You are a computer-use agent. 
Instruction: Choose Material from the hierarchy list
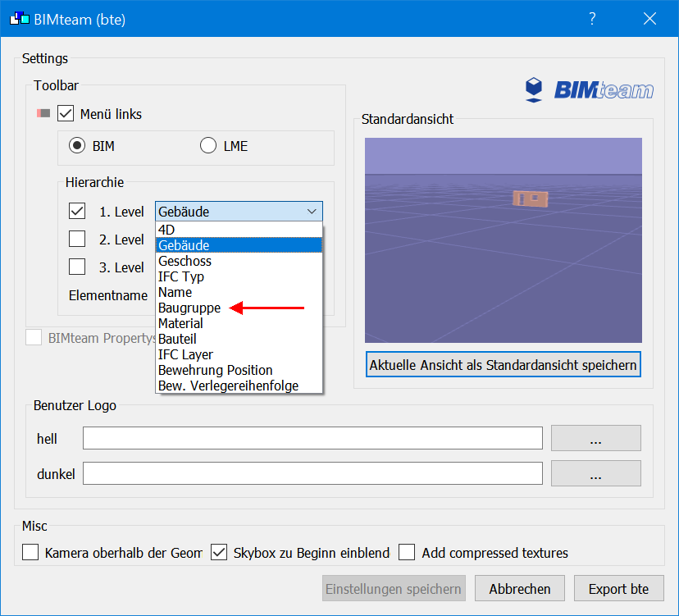(239, 323)
